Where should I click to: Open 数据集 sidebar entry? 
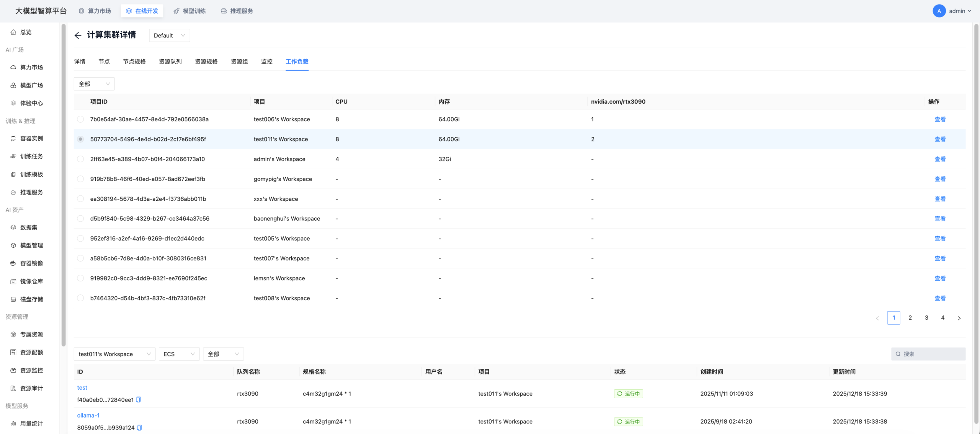[29, 228]
